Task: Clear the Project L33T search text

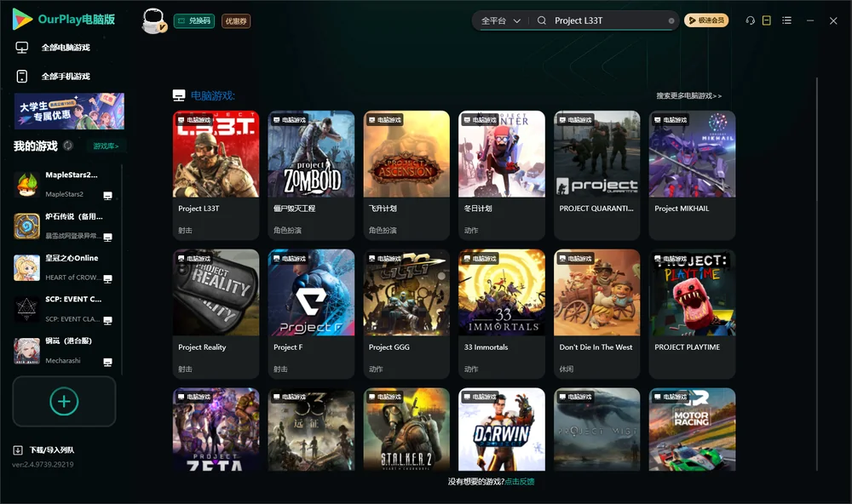Action: [671, 20]
